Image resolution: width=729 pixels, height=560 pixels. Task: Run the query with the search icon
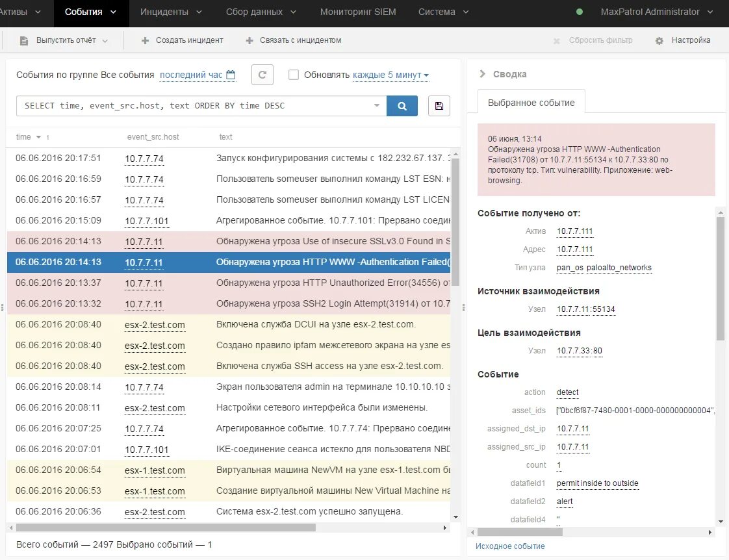pos(402,106)
